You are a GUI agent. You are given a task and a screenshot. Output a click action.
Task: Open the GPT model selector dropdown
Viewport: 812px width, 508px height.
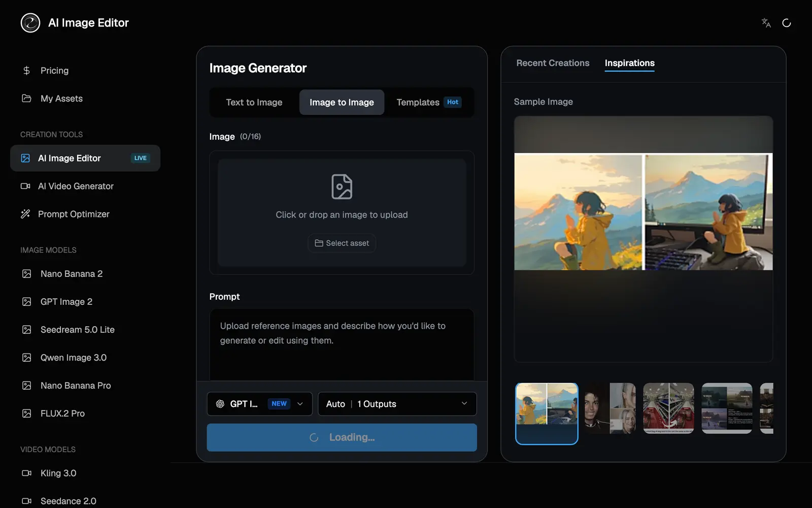pyautogui.click(x=259, y=404)
